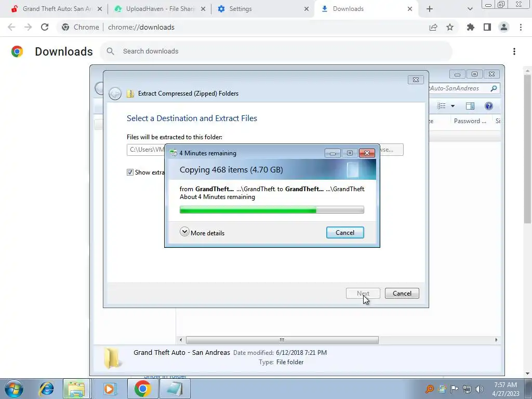The width and height of the screenshot is (532, 399).
Task: Toggle Chrome side panel icon
Action: (x=487, y=27)
